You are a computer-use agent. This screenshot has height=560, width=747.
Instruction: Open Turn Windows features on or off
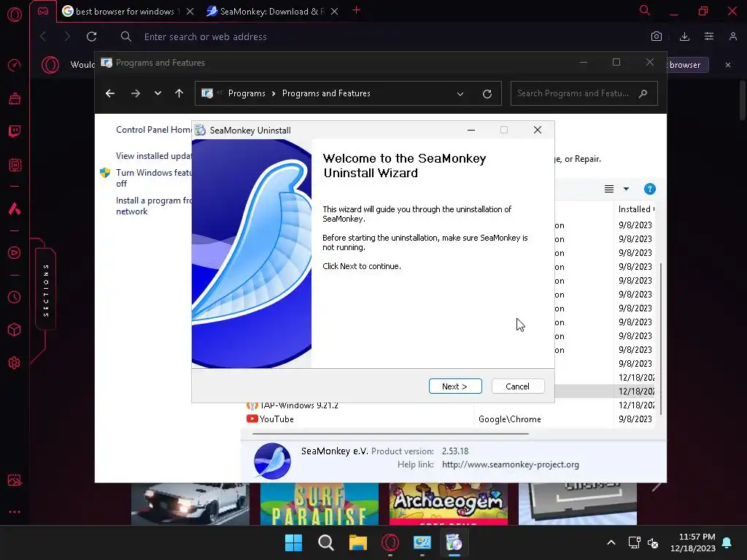click(153, 178)
